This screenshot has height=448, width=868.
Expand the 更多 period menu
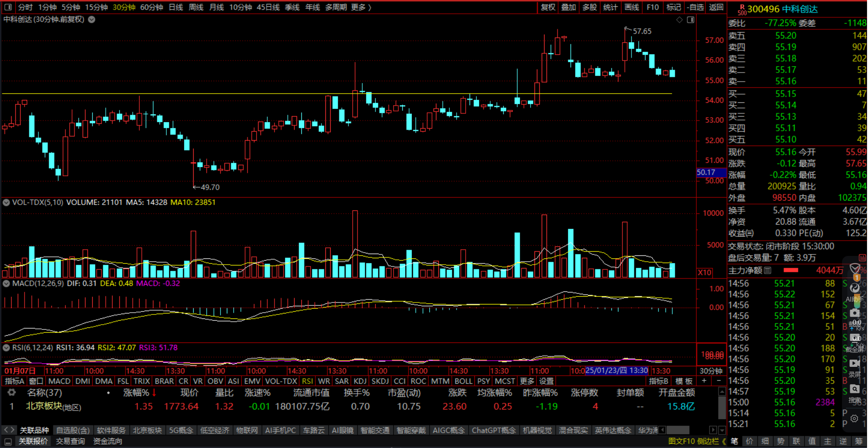point(361,7)
